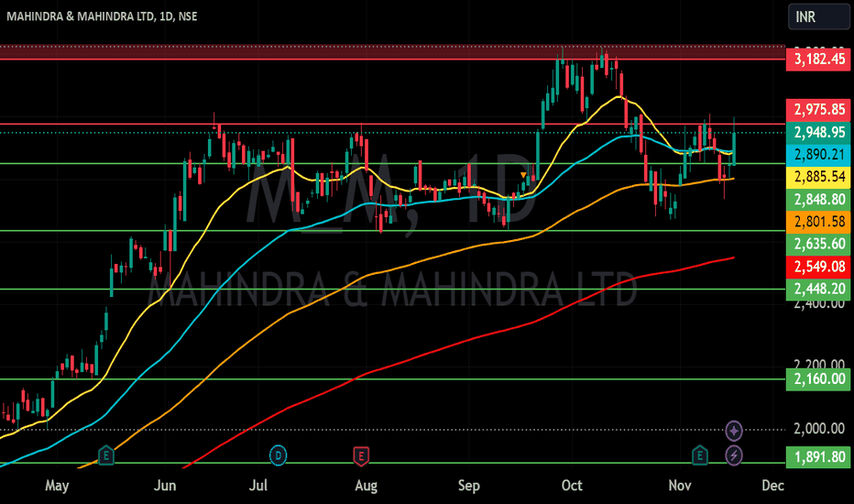
Task: Click the 2,890.21 cyan moving average label
Action: pyautogui.click(x=818, y=155)
